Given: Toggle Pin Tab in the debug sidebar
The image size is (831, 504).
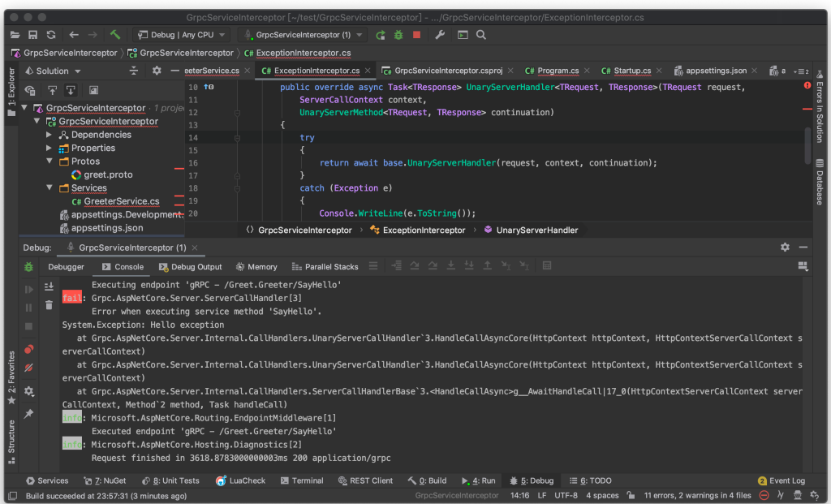Looking at the screenshot, I should [x=29, y=413].
